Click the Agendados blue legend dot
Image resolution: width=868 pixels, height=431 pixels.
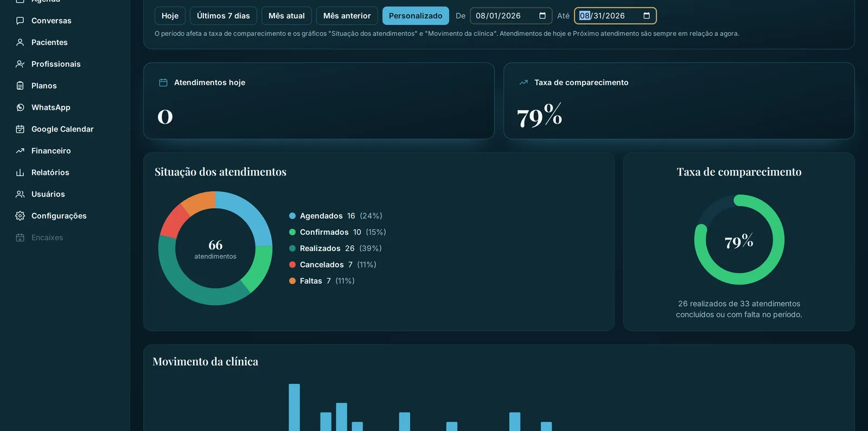[x=292, y=216]
